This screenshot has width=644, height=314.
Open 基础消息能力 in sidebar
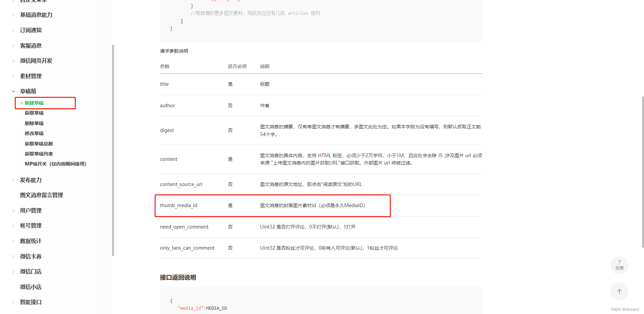coord(36,15)
